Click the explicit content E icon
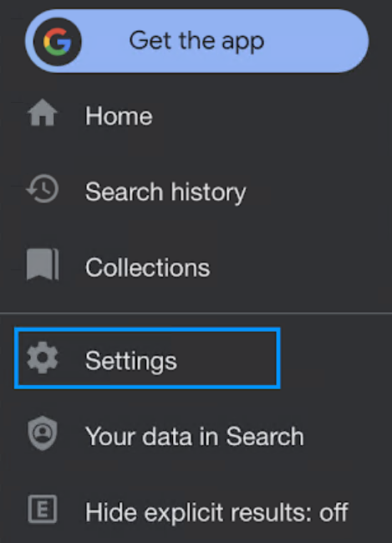 [43, 509]
